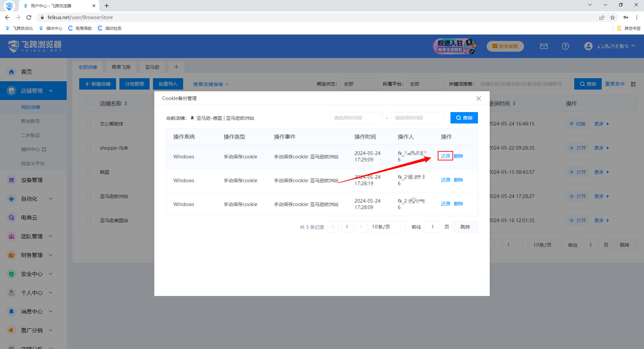Open the help question mark icon
The image size is (644, 349).
click(x=565, y=46)
